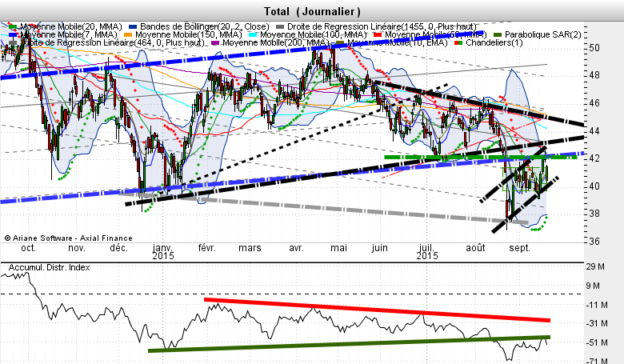
Task: Click the indicator axis value '29 M'
Action: (x=595, y=266)
